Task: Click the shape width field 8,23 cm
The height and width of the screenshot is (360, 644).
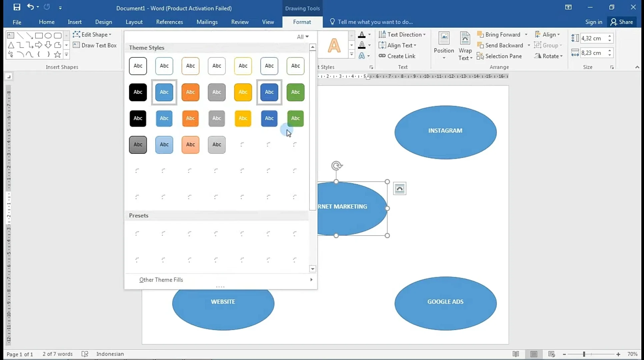Action: 594,53
